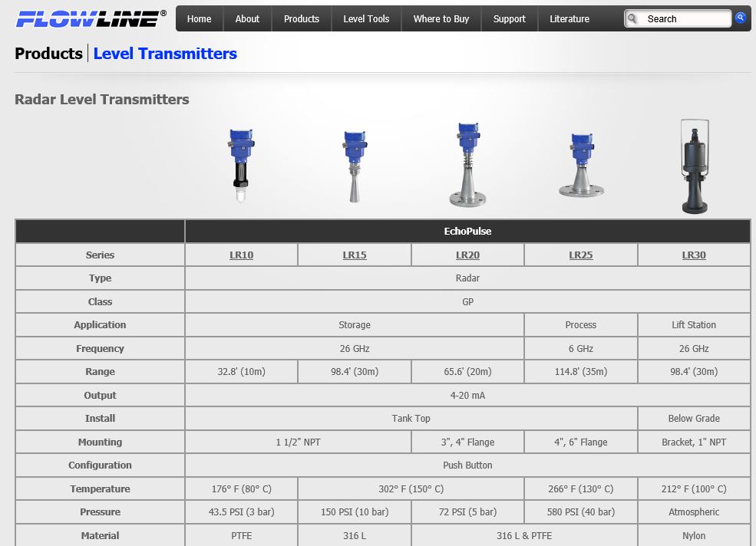Open the Support menu item
756x546 pixels.
pyautogui.click(x=509, y=19)
